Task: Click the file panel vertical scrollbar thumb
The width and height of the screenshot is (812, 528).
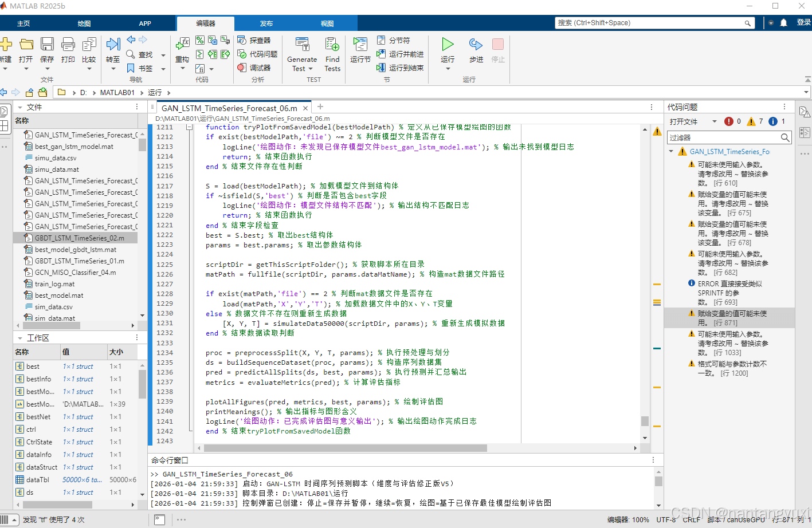Action: pyautogui.click(x=142, y=144)
